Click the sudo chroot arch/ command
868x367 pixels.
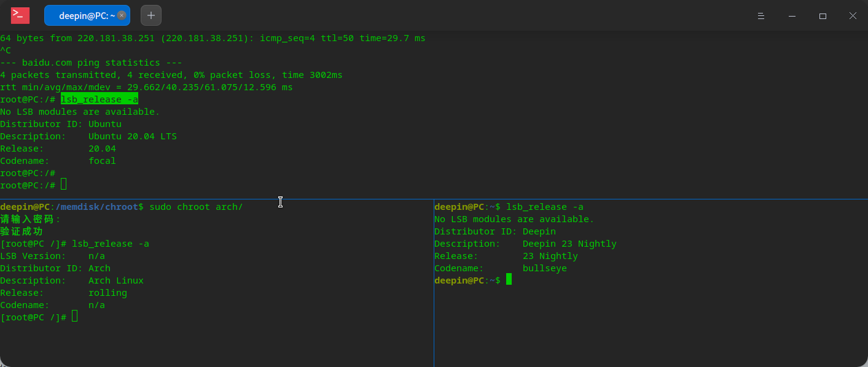point(196,207)
